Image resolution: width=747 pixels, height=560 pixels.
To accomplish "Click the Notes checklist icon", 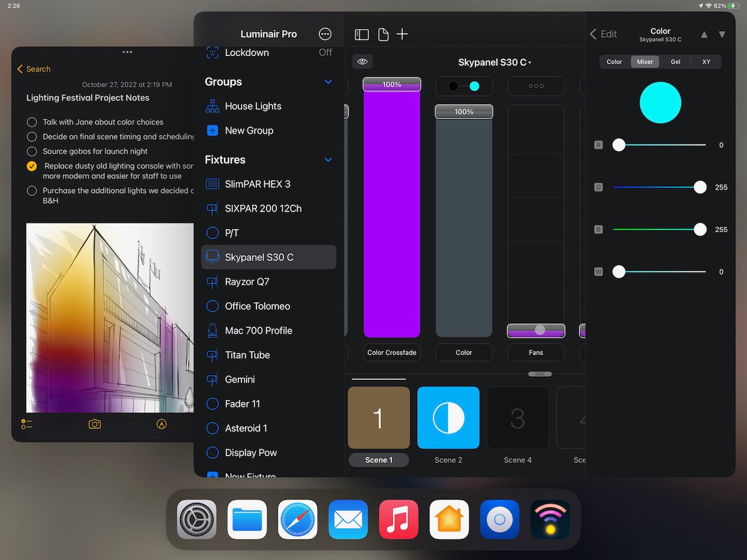I will point(27,424).
